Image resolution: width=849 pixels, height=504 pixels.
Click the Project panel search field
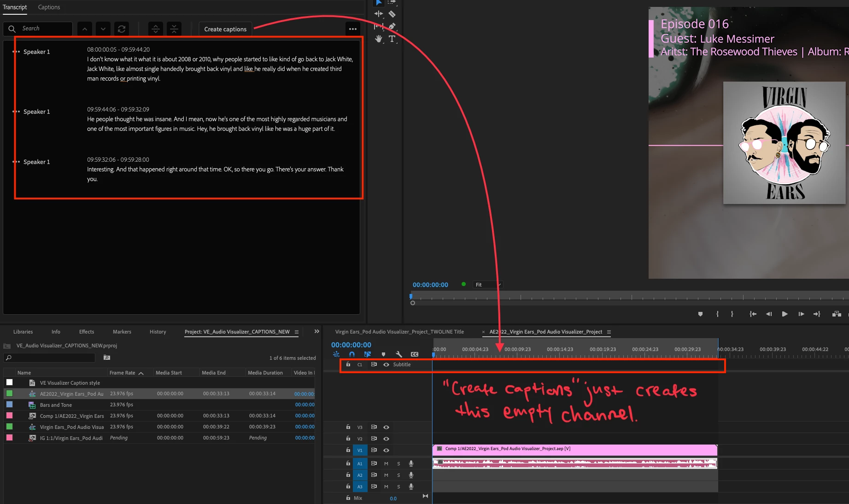click(x=49, y=357)
